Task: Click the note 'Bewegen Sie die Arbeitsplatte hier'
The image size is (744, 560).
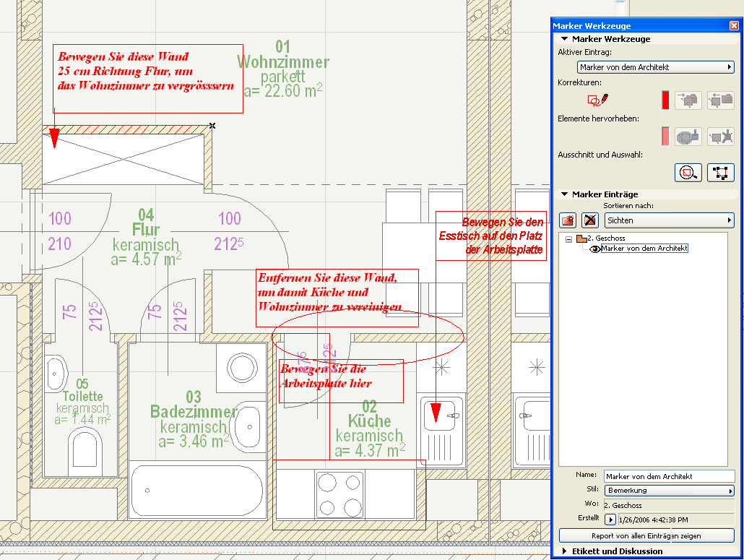Action: [x=341, y=381]
